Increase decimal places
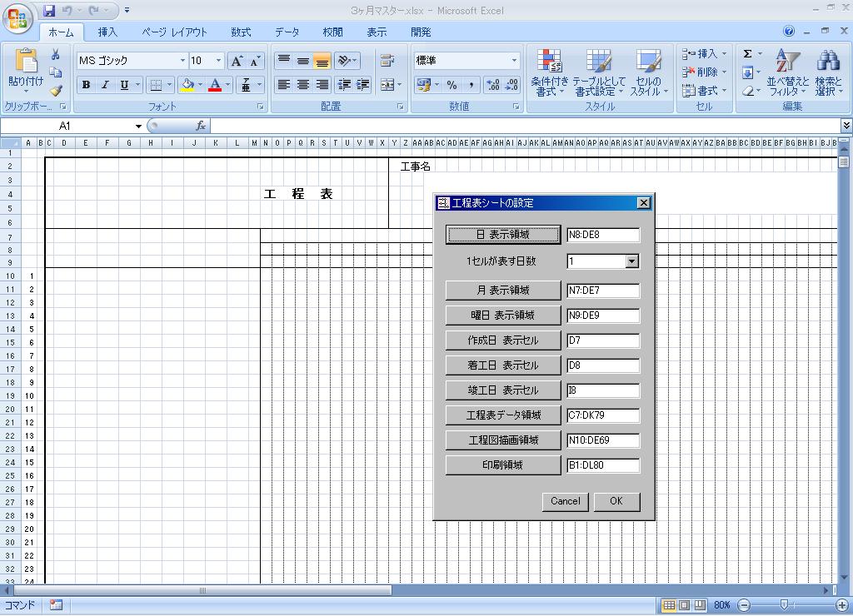Screen dimensions: 853x616 [x=493, y=85]
